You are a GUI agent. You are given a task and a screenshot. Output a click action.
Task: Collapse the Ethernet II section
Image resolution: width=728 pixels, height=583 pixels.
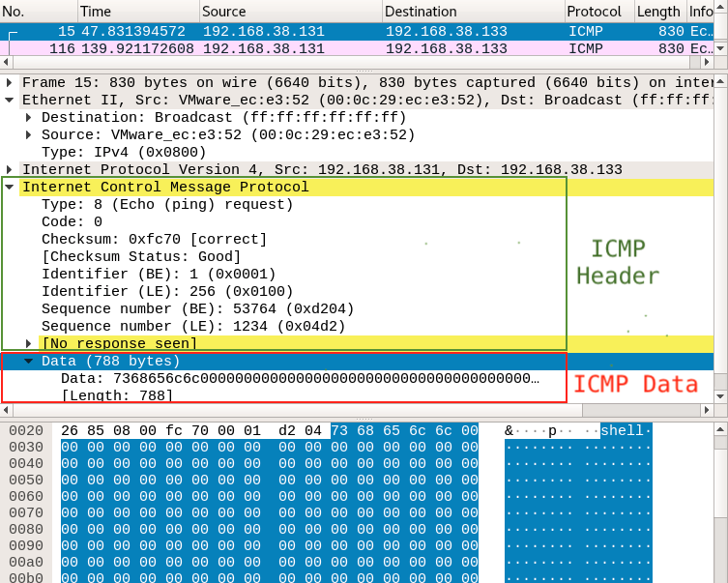[10, 100]
